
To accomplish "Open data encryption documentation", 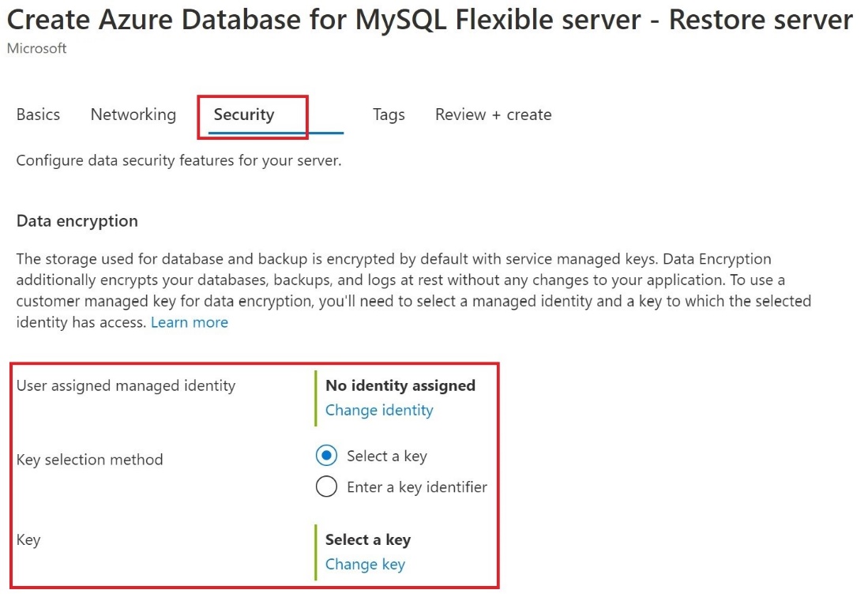I will (189, 322).
